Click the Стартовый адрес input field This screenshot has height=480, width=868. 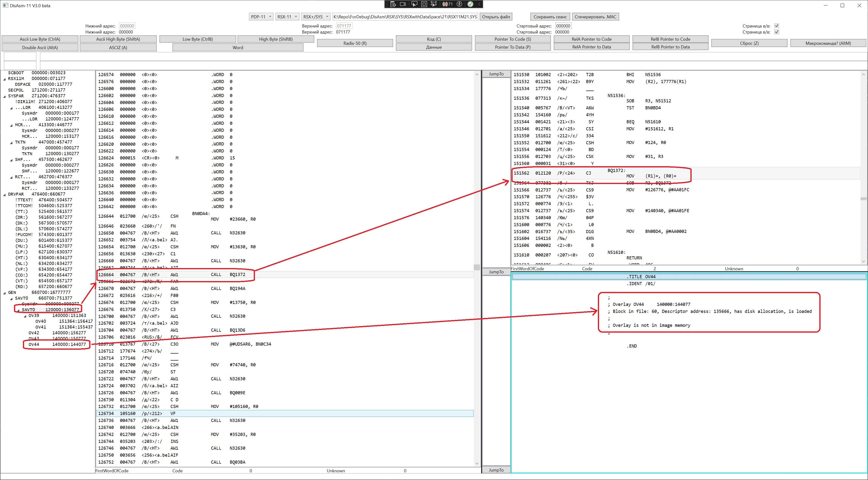pos(563,26)
